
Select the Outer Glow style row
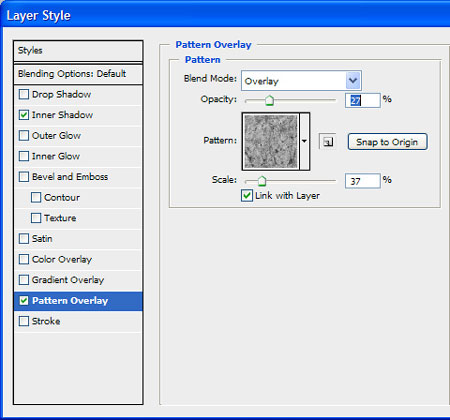point(78,136)
